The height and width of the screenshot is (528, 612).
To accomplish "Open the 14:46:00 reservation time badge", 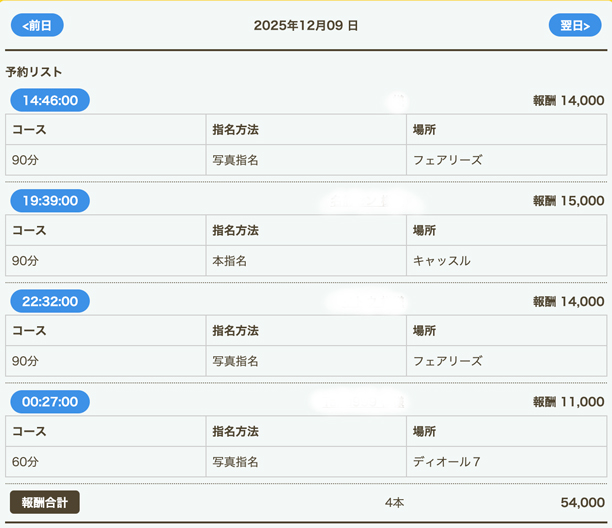I will (50, 100).
